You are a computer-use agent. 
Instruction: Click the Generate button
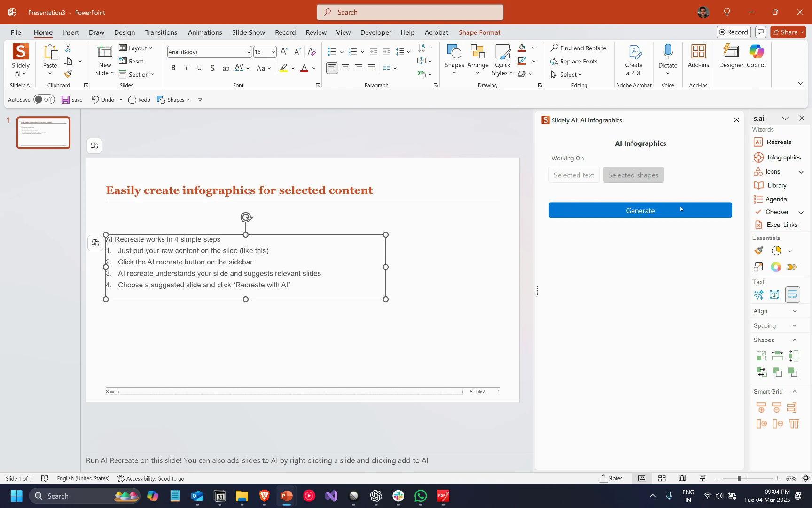[640, 210]
